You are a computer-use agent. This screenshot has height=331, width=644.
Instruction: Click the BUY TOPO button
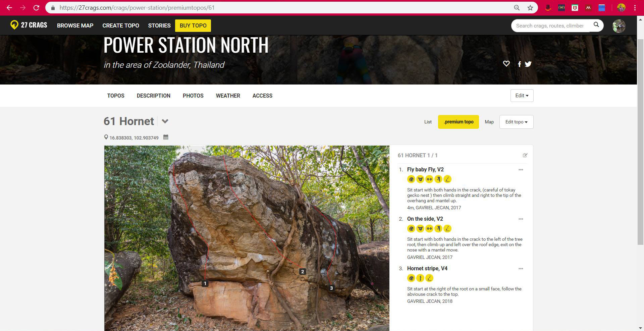[x=193, y=25]
